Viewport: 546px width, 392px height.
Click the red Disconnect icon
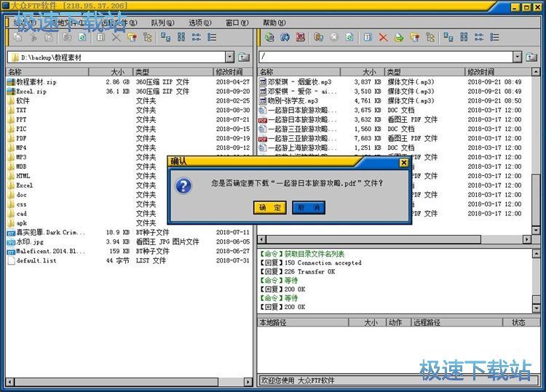(300, 37)
